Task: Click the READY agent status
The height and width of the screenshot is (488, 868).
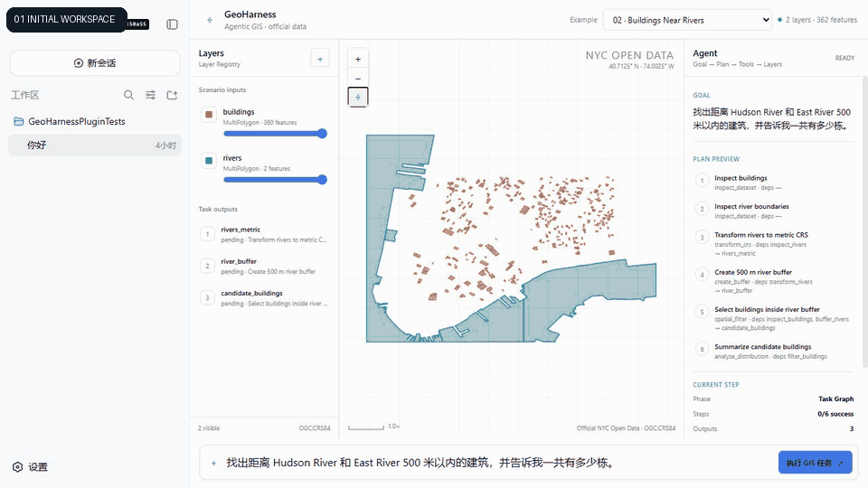Action: pyautogui.click(x=844, y=58)
